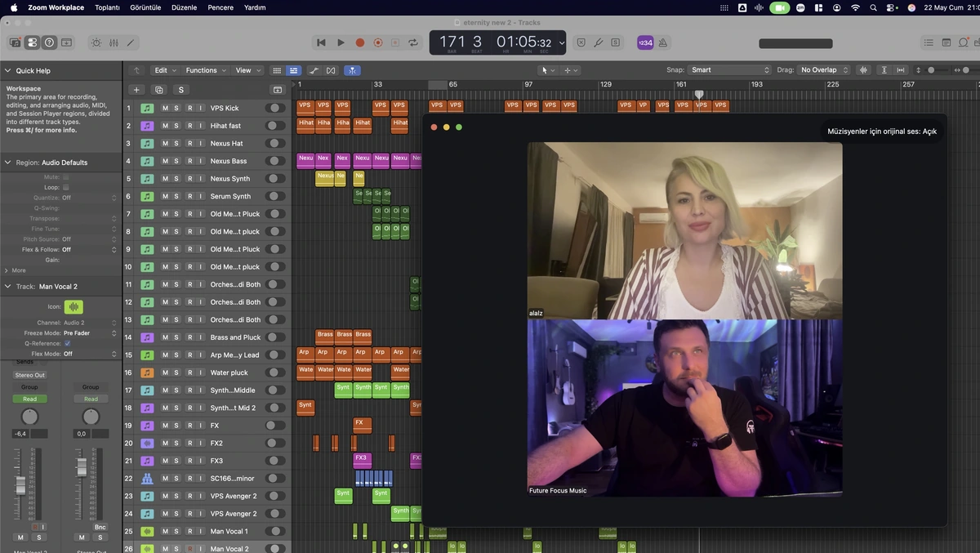Show automation curve button

click(x=314, y=70)
